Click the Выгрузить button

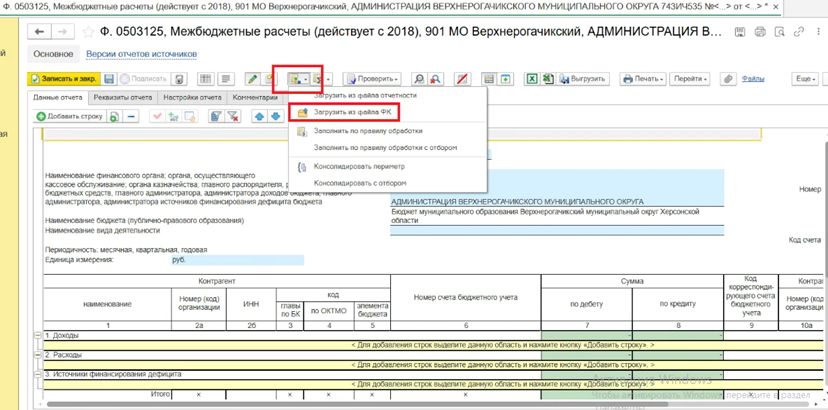[583, 79]
